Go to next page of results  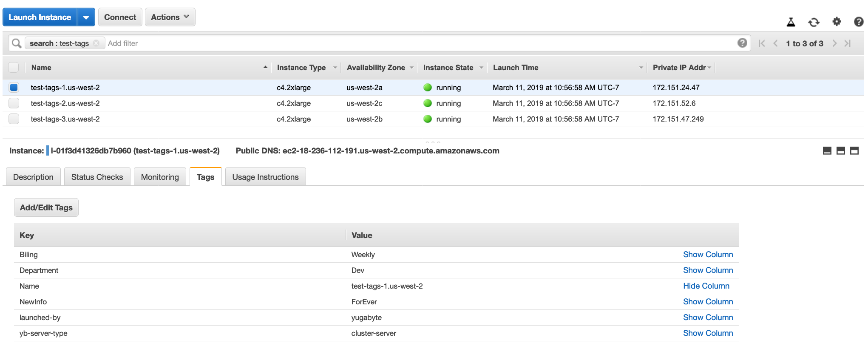(834, 43)
